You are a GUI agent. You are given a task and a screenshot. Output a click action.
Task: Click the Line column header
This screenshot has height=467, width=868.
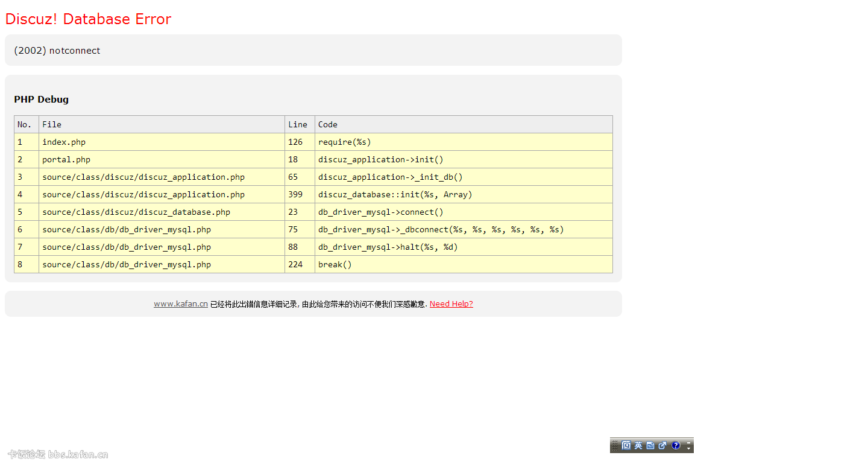pos(300,124)
